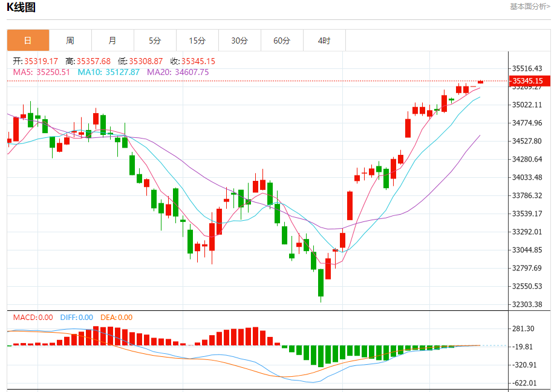Click the MA10: 35127.87 label
The image size is (557, 392).
tap(109, 72)
